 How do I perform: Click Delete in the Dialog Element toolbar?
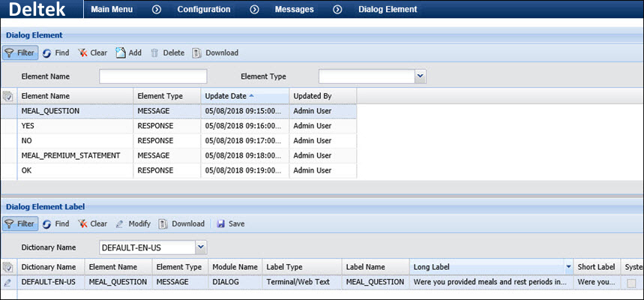[167, 53]
